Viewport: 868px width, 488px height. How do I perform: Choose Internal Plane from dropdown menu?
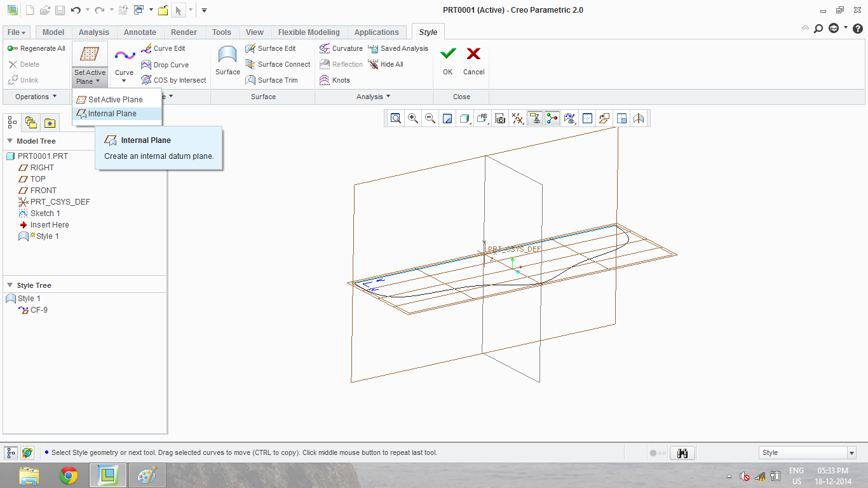point(118,114)
